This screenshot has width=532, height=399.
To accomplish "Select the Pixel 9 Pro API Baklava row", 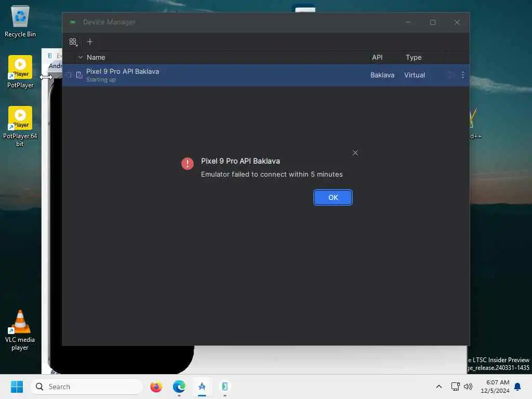I will coord(266,75).
